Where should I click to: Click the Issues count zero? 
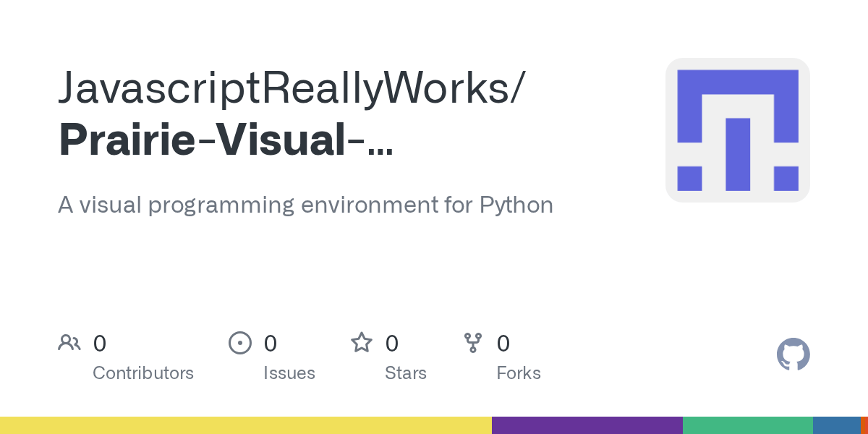(270, 344)
